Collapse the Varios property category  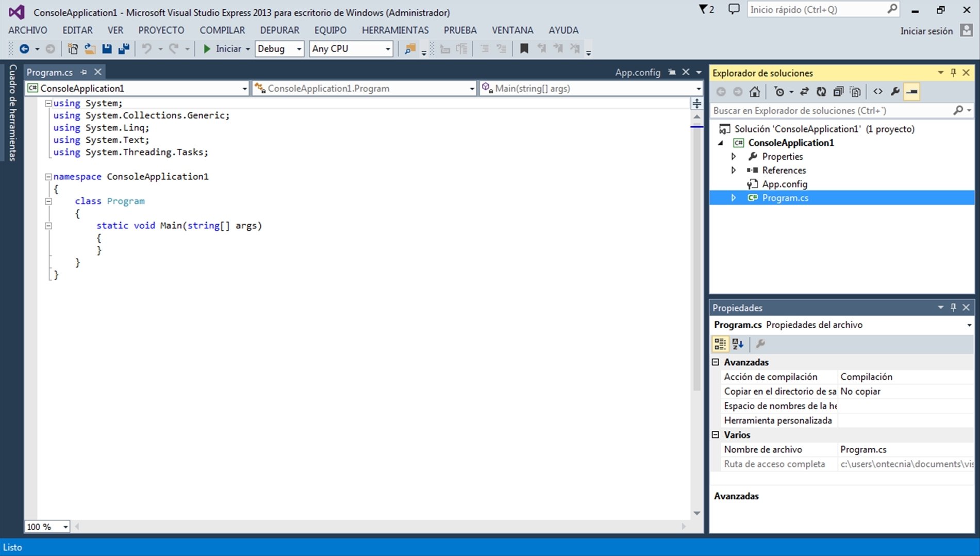(716, 435)
